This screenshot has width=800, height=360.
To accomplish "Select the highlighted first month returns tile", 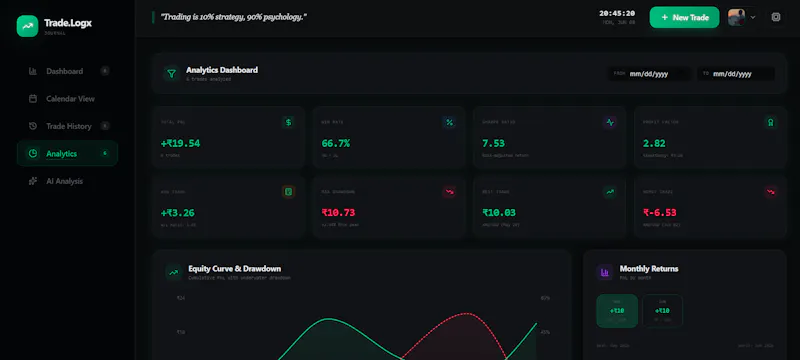I will 617,311.
